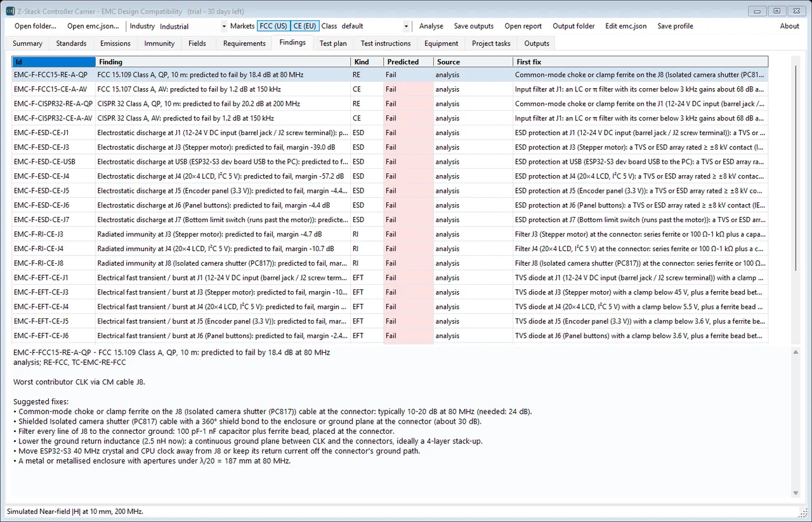Switch to the Standards tab
Image resolution: width=812 pixels, height=522 pixels.
click(x=71, y=43)
